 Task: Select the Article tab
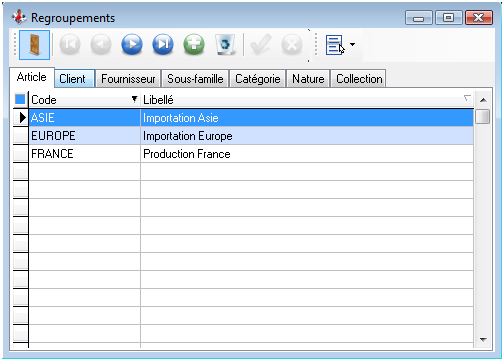[x=32, y=77]
